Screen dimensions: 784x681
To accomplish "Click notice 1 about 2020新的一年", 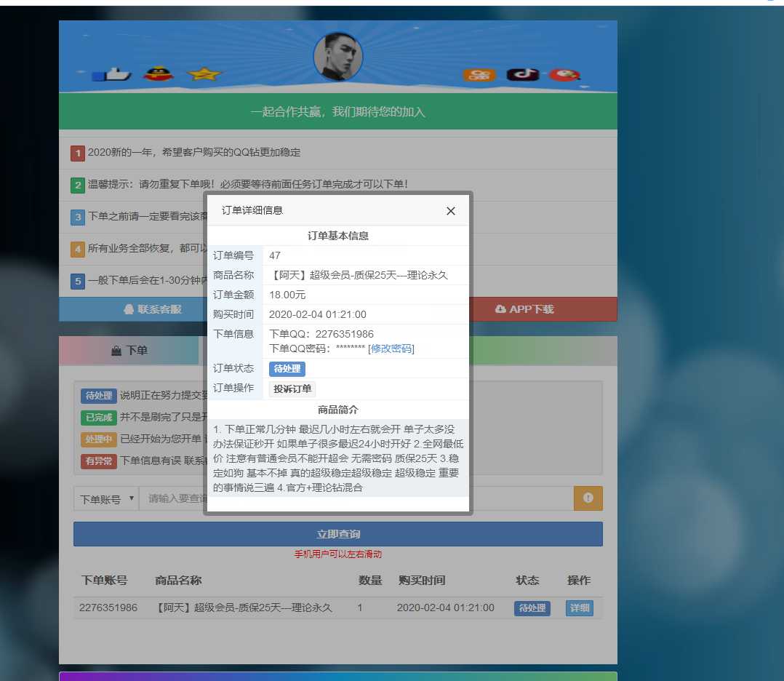I will [194, 152].
